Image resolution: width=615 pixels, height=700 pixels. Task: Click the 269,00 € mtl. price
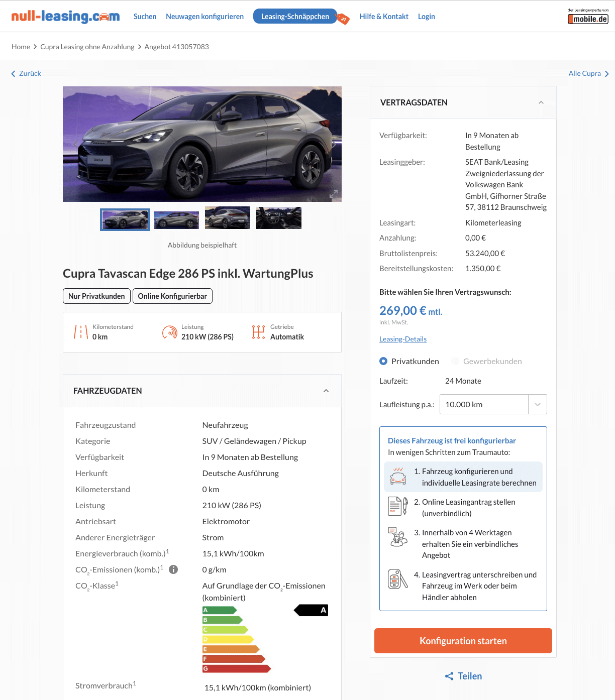411,311
